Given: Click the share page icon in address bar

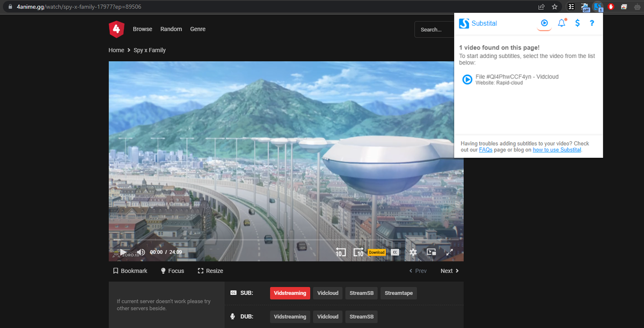Looking at the screenshot, I should (541, 6).
